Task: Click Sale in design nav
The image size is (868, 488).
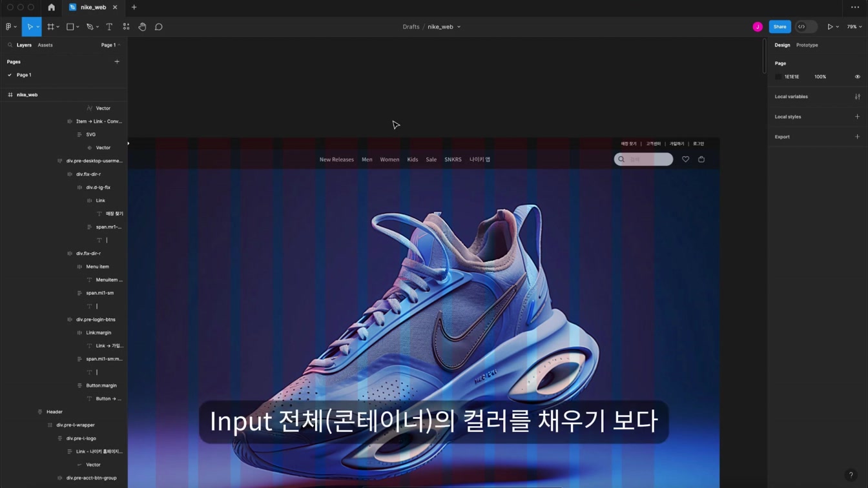Action: click(x=431, y=159)
